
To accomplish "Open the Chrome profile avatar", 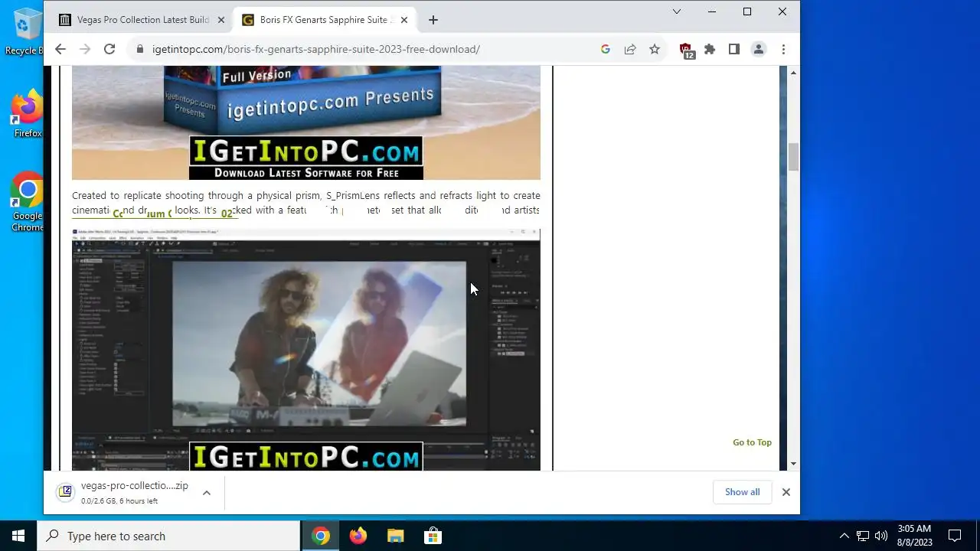I will [x=759, y=49].
